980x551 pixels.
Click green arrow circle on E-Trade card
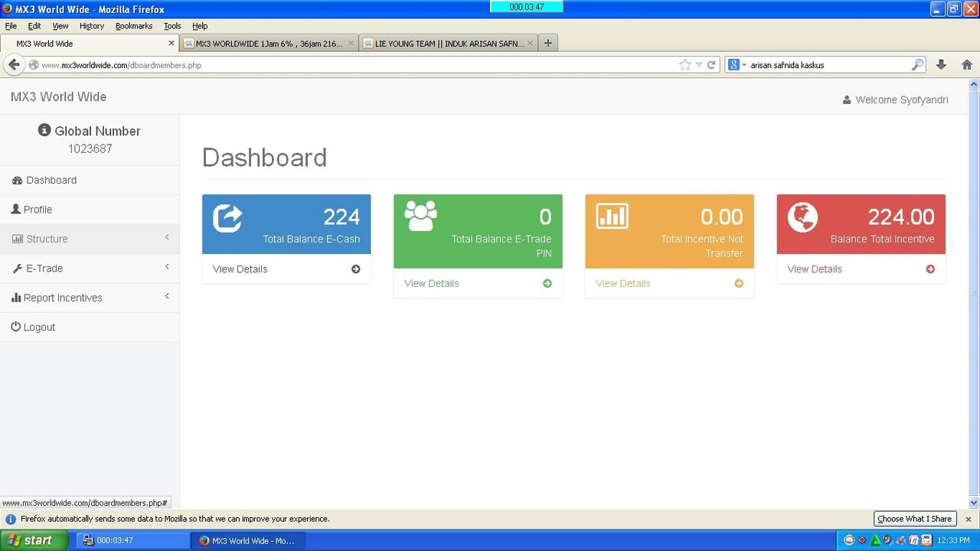[547, 283]
